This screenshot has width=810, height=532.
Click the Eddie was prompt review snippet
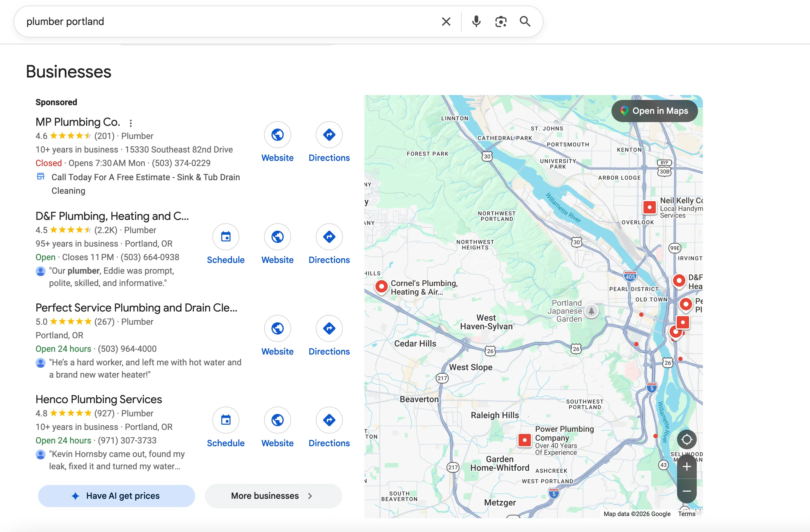click(112, 277)
